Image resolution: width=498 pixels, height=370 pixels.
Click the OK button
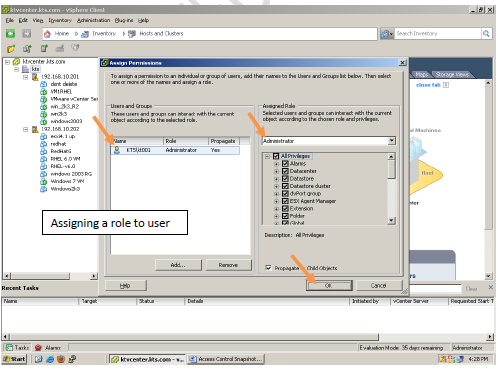coord(329,285)
